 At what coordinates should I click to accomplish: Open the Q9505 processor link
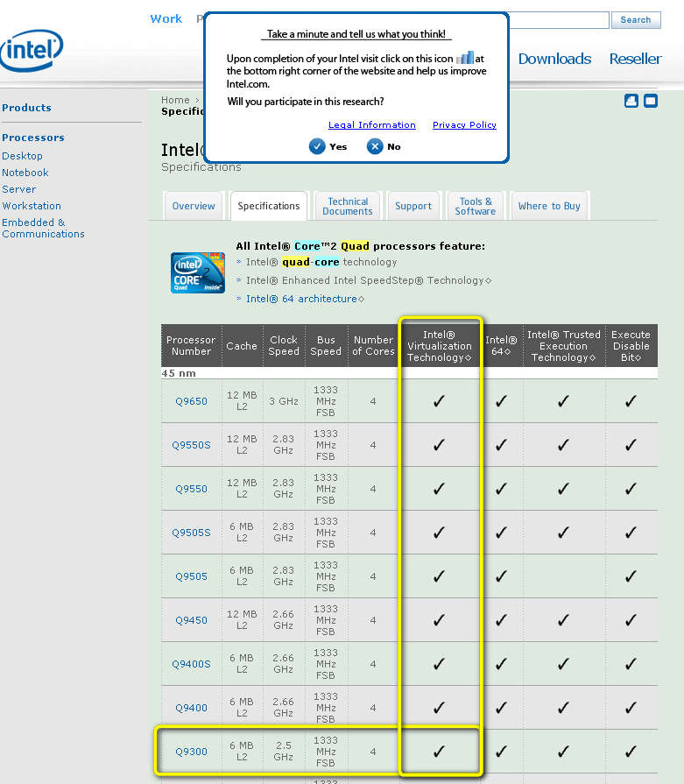point(191,576)
